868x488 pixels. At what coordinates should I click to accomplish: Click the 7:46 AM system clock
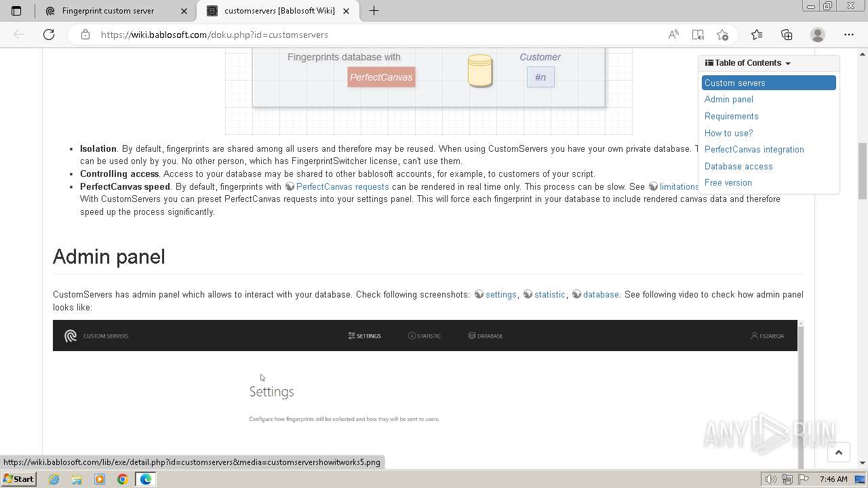833,479
